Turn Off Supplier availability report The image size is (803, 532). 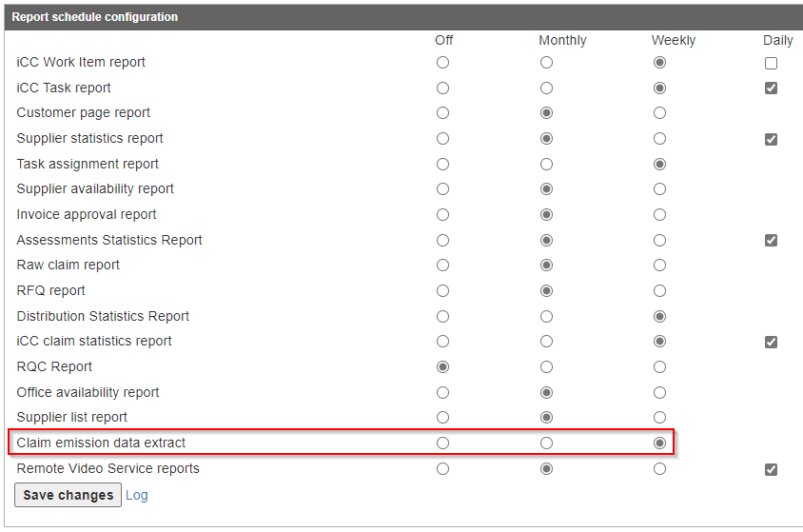[442, 189]
